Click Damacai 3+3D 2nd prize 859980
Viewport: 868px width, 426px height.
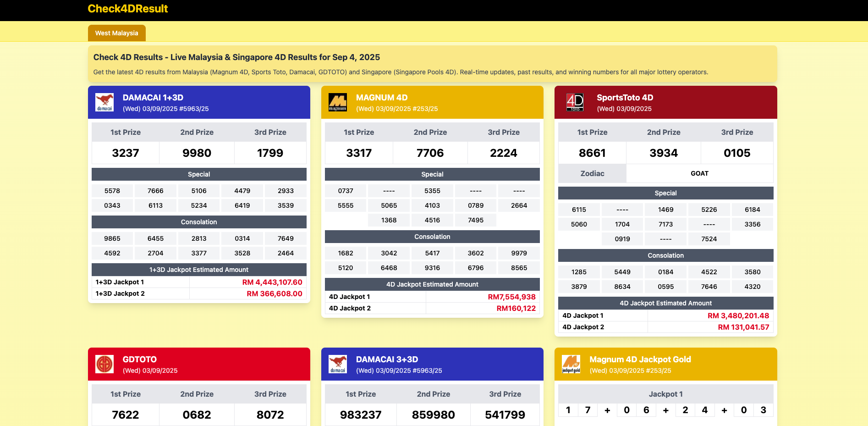[x=433, y=415]
